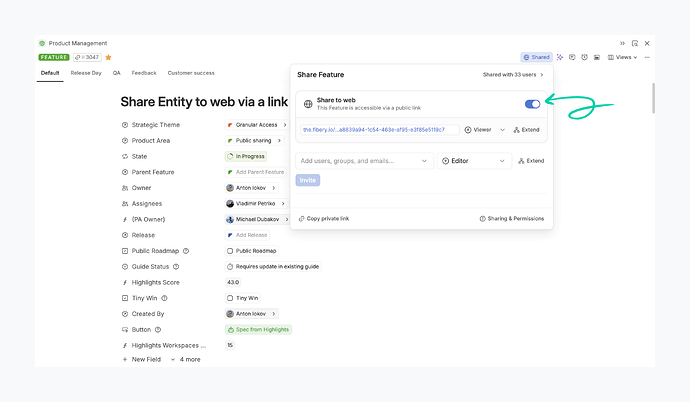Viewport: 690px width, 402px height.
Task: Click Spec from Highlights button
Action: (258, 330)
